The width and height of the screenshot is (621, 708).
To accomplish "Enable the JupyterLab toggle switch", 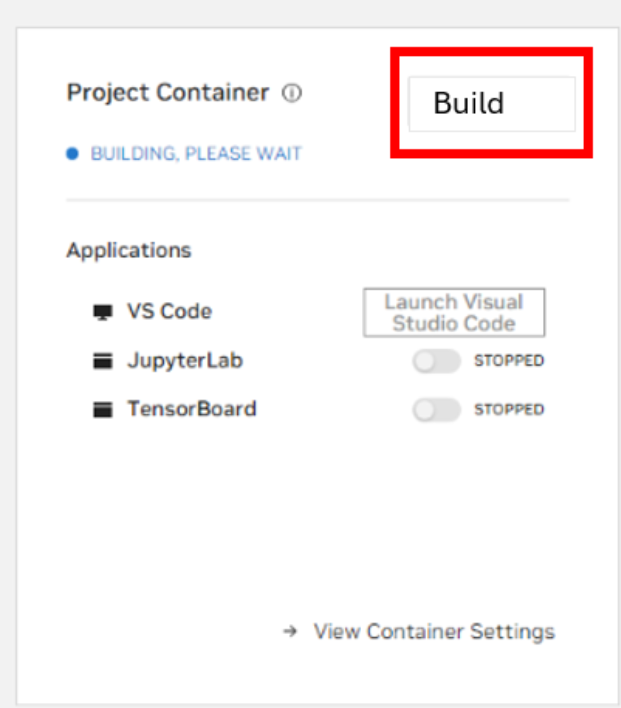I will point(436,361).
